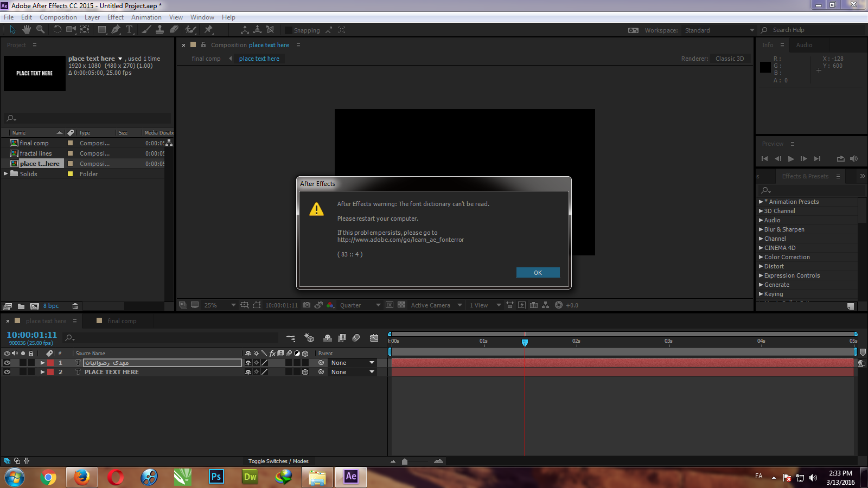Image resolution: width=868 pixels, height=488 pixels.
Task: Open composition mini-flowchart in timeline
Action: [291, 338]
